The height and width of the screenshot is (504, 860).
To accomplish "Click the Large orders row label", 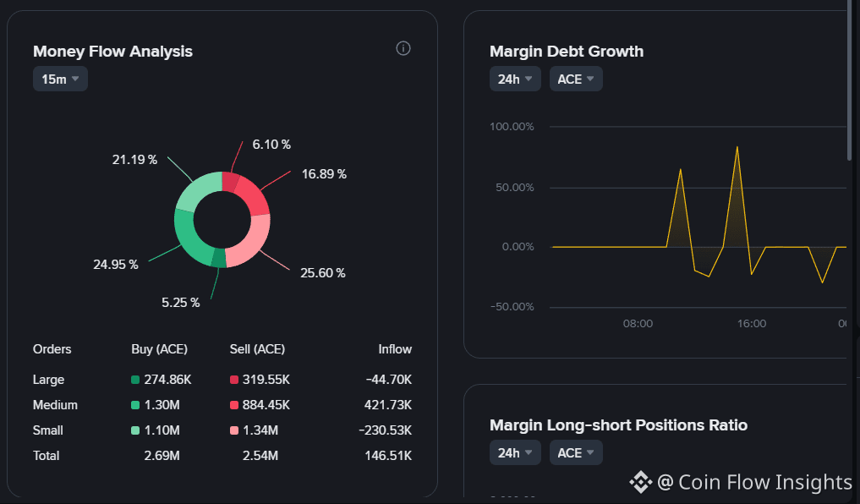I will [48, 380].
